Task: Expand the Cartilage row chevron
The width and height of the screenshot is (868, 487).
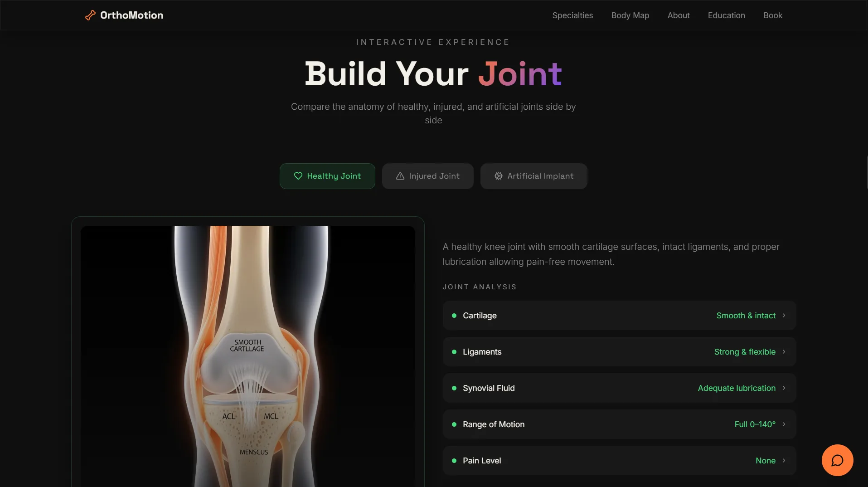Action: pyautogui.click(x=784, y=315)
